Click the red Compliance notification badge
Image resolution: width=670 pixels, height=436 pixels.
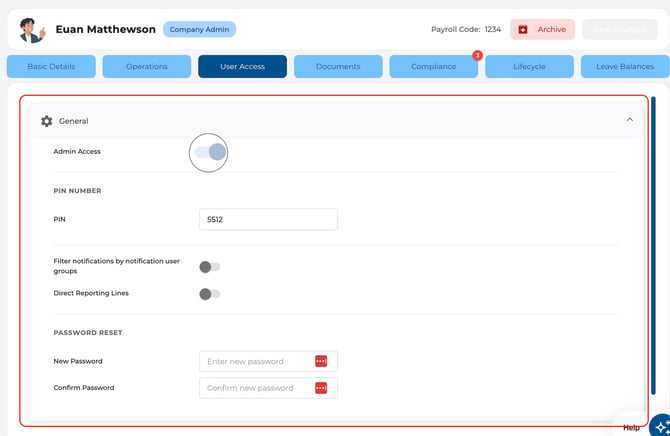[x=477, y=55]
